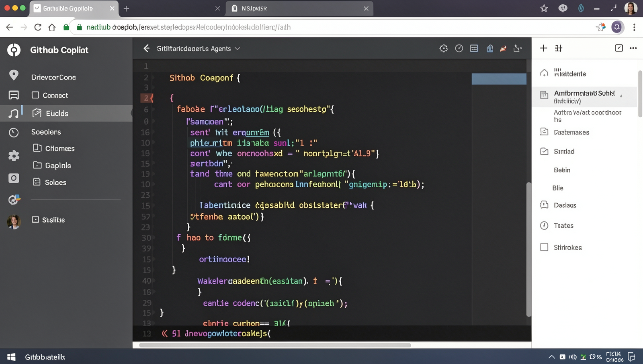Viewport: 643px width, 364px height.
Task: Open the browser profile avatar icon
Action: [617, 27]
